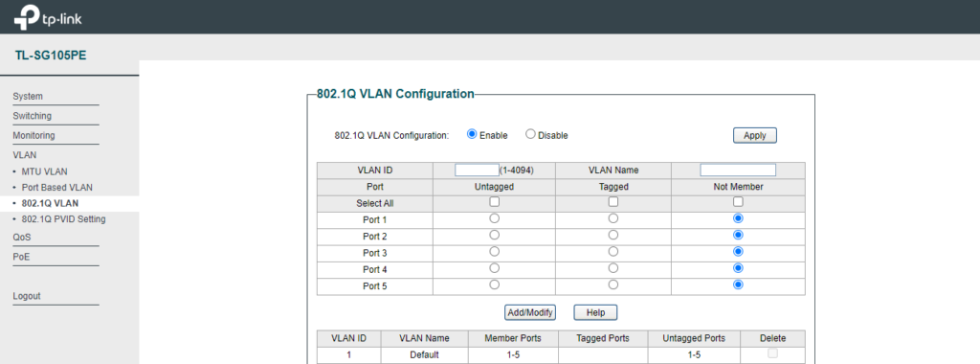Click VLAN ID 1 in table
980x364 pixels.
point(349,354)
